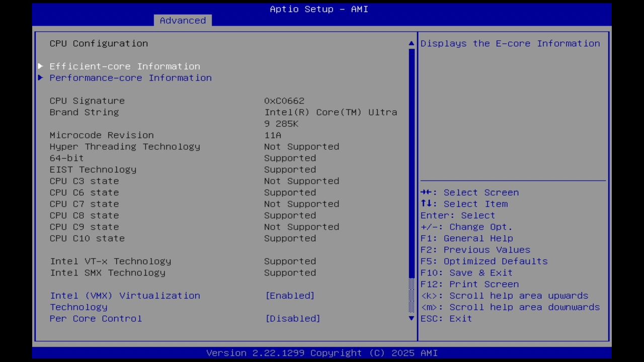Select the Advanced tab
This screenshot has width=644, height=362.
pos(183,20)
